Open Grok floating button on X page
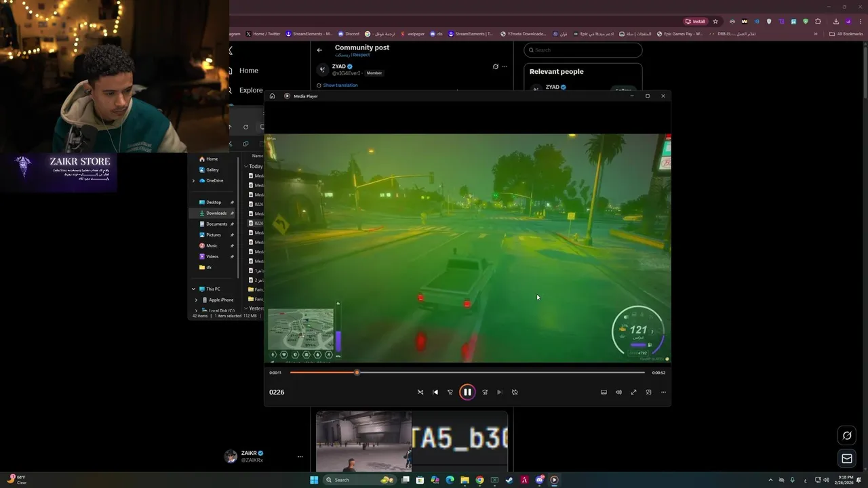 point(847,436)
